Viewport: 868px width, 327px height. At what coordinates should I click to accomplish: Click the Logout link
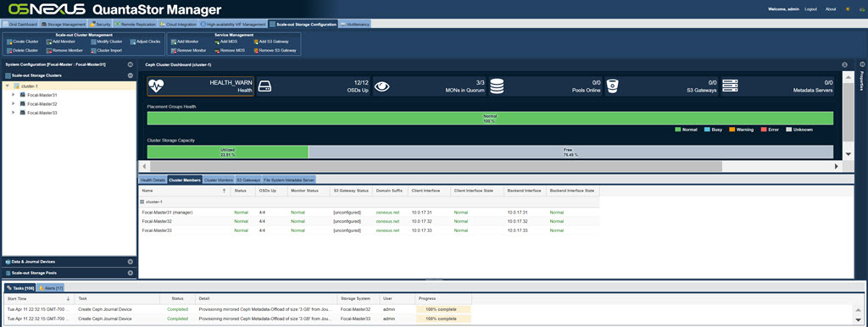[x=810, y=9]
